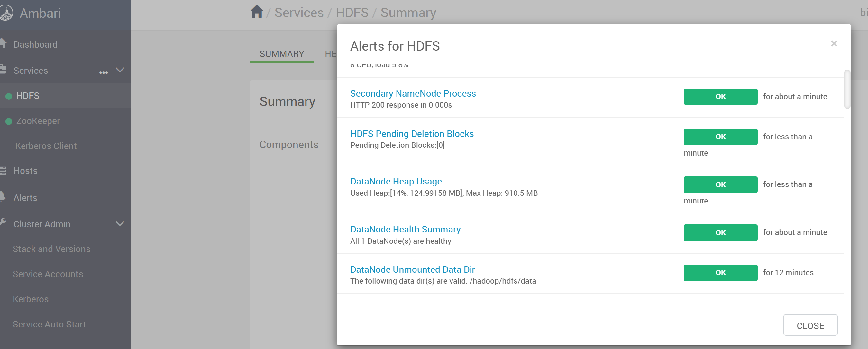Click the HDFS green status dot
This screenshot has height=349, width=868.
click(9, 97)
